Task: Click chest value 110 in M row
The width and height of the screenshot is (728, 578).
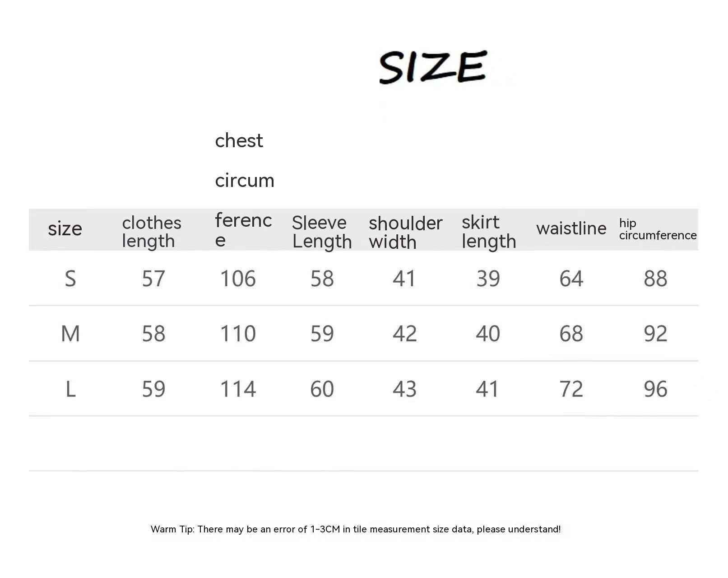Action: coord(238,334)
